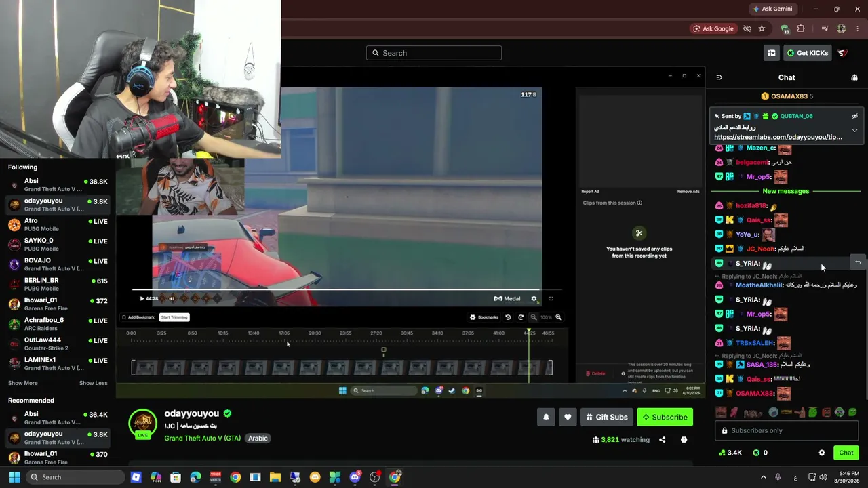Subscribe to odayyouyou channel
Image resolution: width=868 pixels, height=488 pixels.
665,417
